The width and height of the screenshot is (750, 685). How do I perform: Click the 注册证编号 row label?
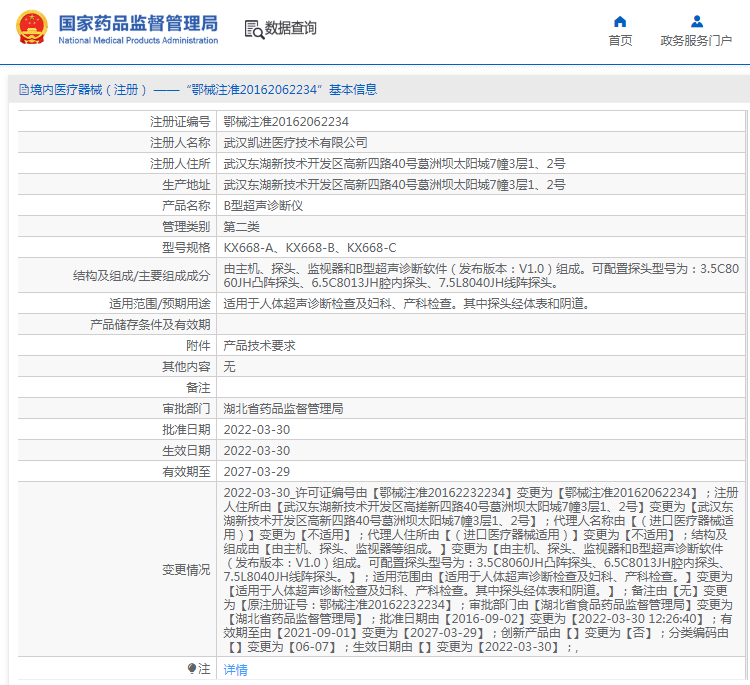click(180, 122)
